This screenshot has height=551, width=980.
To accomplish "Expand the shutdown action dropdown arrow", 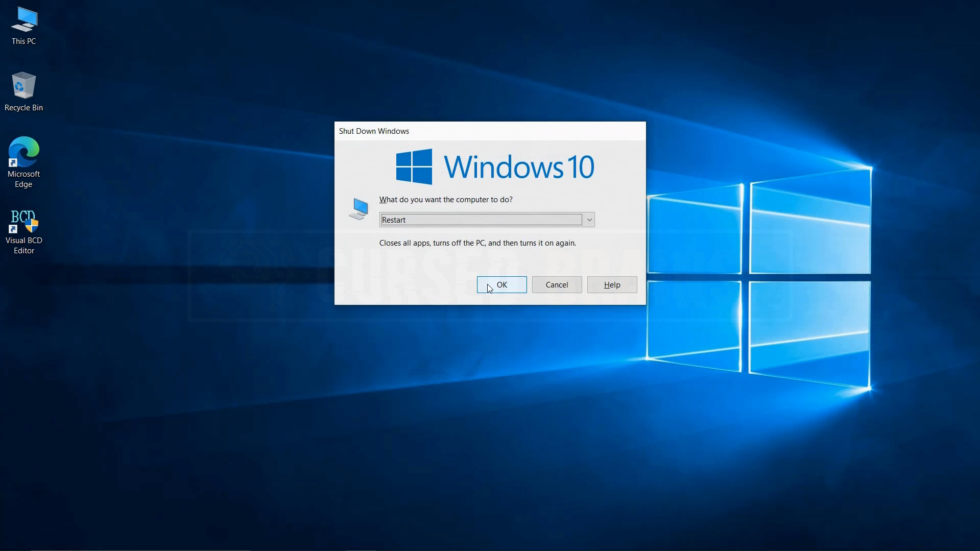I will 589,220.
